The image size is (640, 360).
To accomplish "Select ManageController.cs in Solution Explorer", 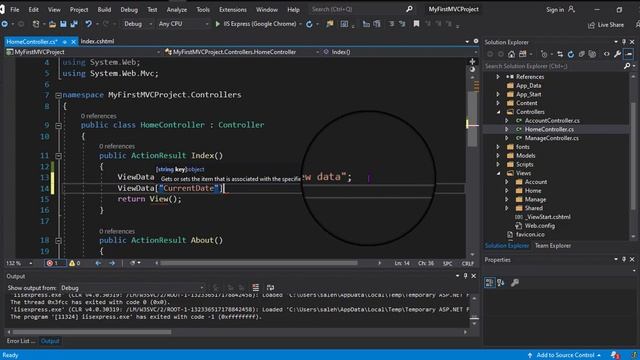I will [551, 138].
